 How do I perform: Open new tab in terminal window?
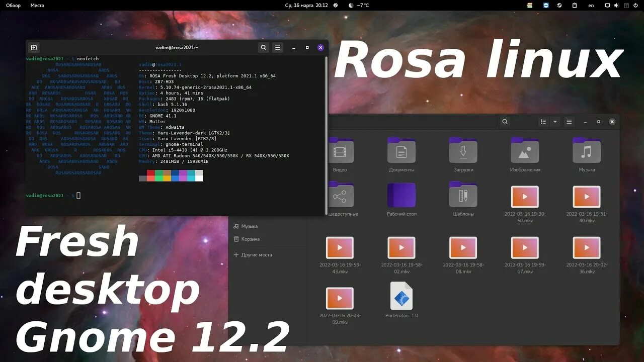click(34, 48)
